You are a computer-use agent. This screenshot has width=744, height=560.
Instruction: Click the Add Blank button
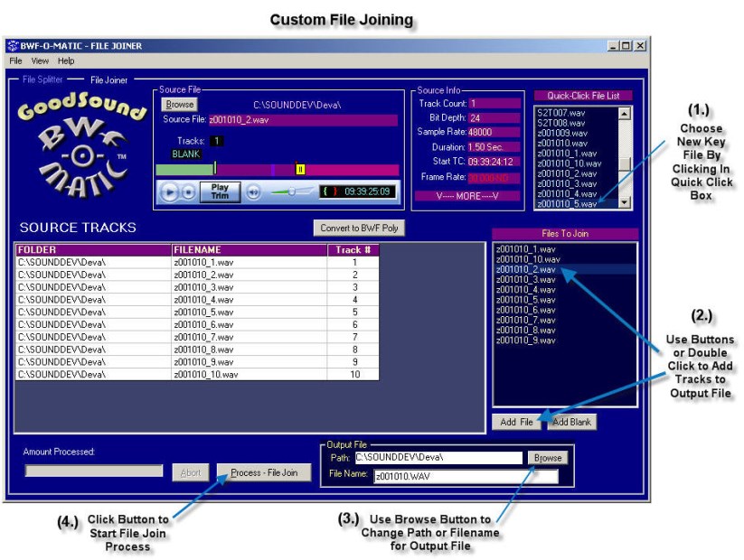[571, 422]
